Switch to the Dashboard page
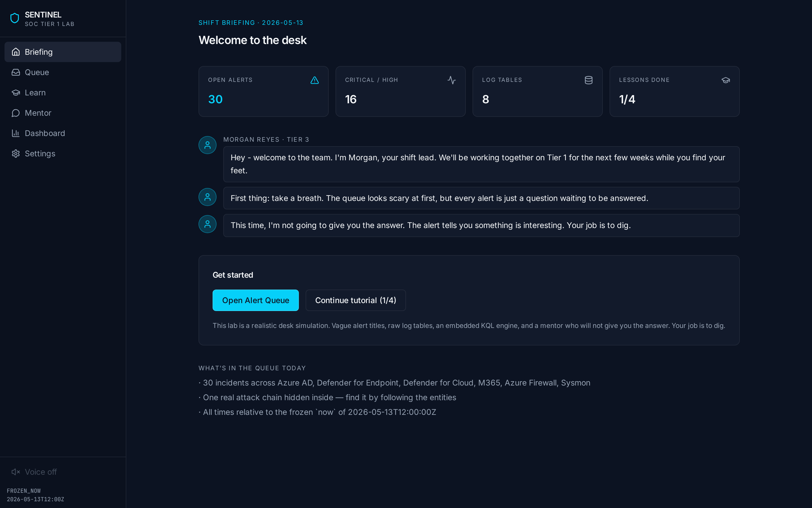This screenshot has height=508, width=812. (63, 133)
